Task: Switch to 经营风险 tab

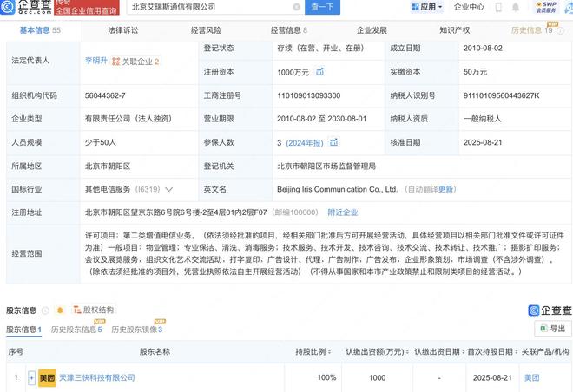Action: point(206,30)
